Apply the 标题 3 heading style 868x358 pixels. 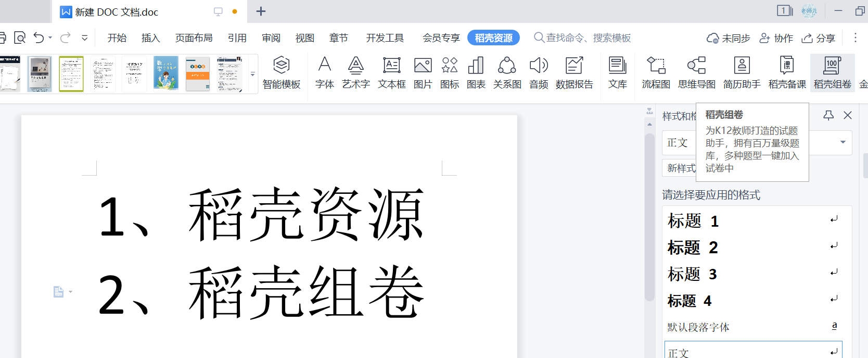(752, 274)
